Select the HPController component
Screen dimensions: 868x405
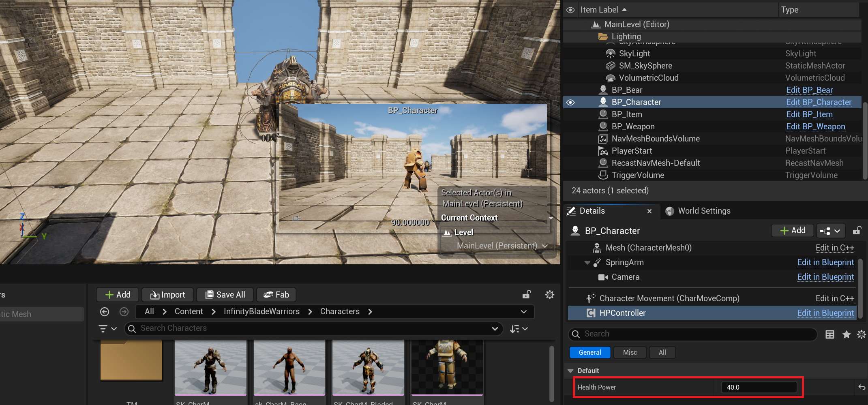[622, 313]
